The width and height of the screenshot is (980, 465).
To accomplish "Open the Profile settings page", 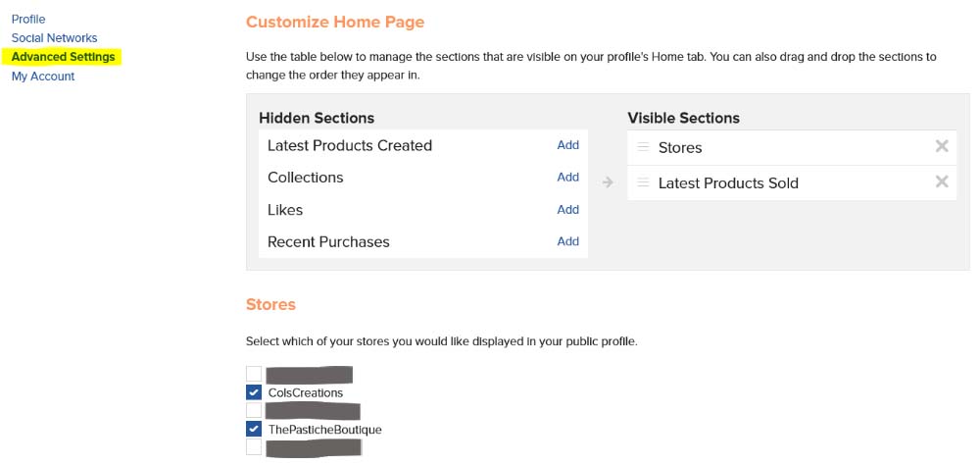I will pyautogui.click(x=28, y=19).
